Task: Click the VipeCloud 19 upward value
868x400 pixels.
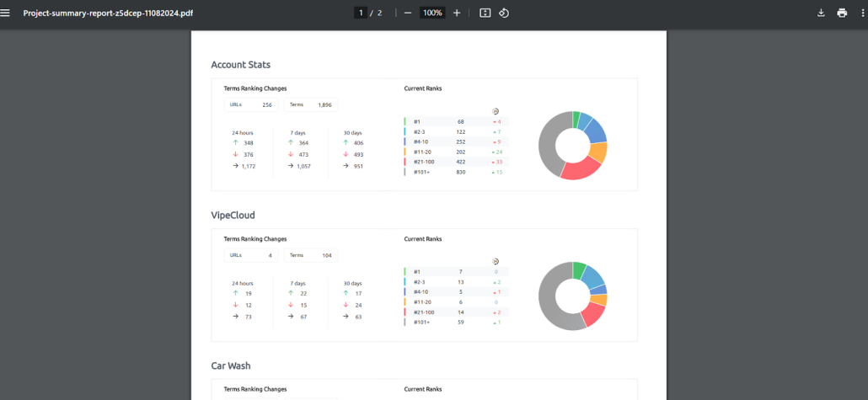Action: [248, 293]
